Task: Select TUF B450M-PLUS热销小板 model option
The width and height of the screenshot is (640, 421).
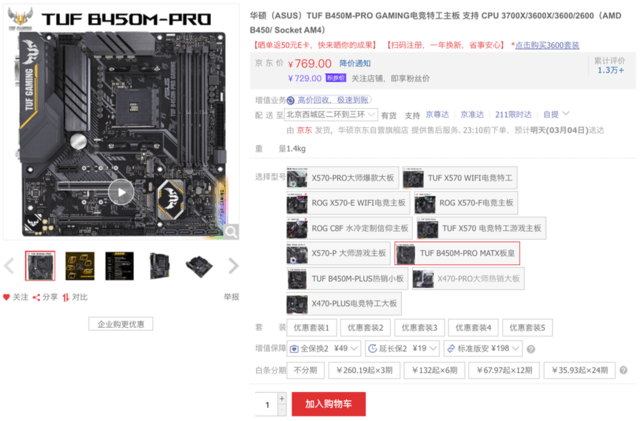Action: [x=347, y=279]
